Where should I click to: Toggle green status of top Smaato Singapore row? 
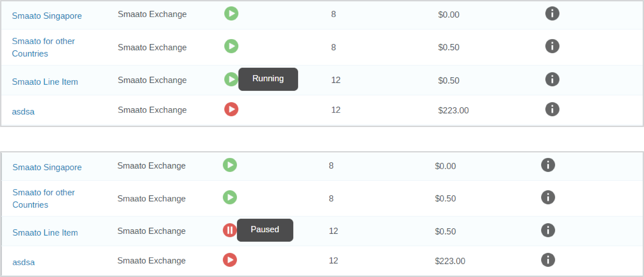[231, 14]
